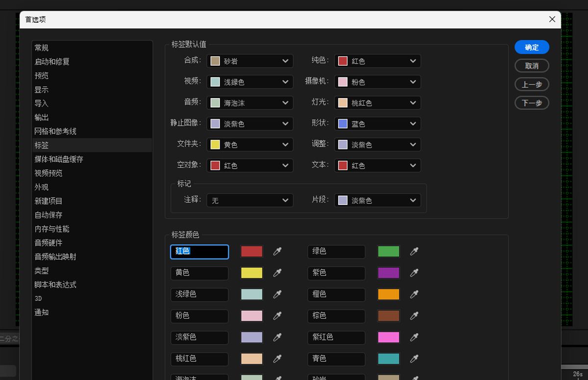Click the 下一步 button
Viewport: 588px width, 380px height.
(532, 102)
